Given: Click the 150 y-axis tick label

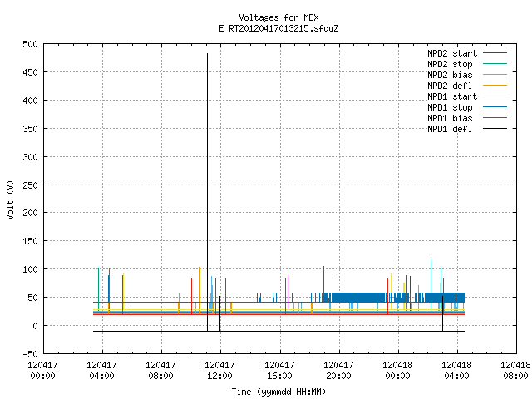Looking at the screenshot, I should pyautogui.click(x=30, y=241).
